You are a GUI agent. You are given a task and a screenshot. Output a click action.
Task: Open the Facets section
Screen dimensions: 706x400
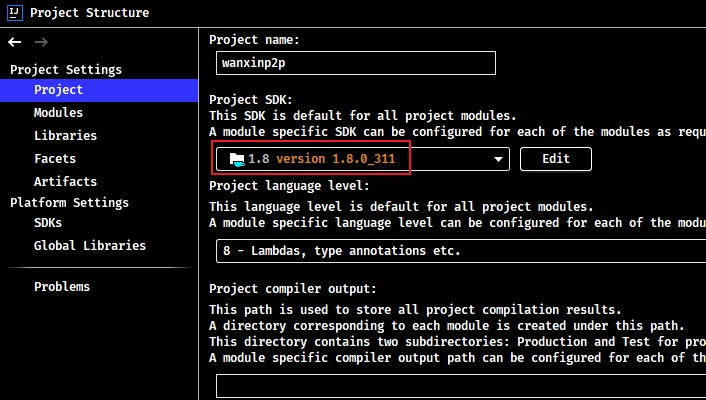[x=55, y=159]
